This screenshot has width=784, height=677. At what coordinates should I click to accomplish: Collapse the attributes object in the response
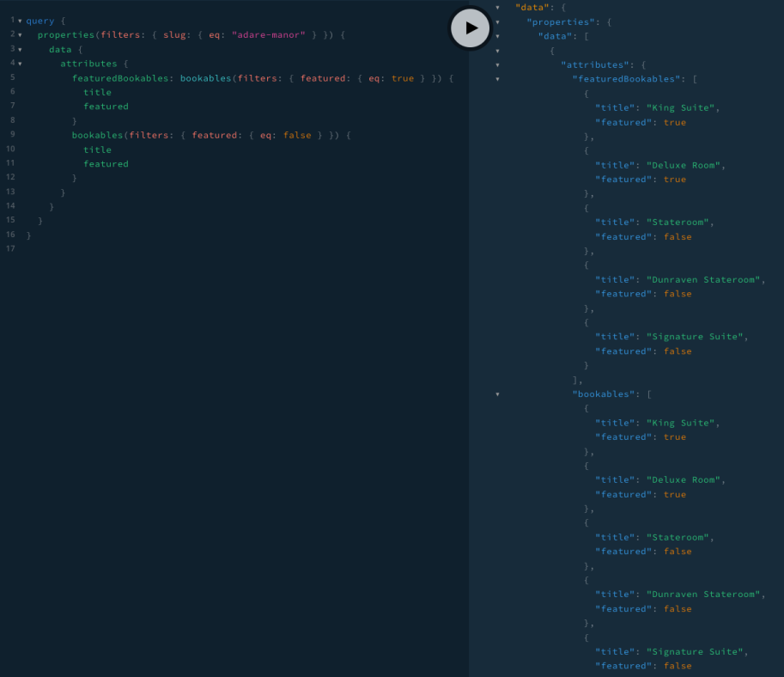(x=497, y=64)
